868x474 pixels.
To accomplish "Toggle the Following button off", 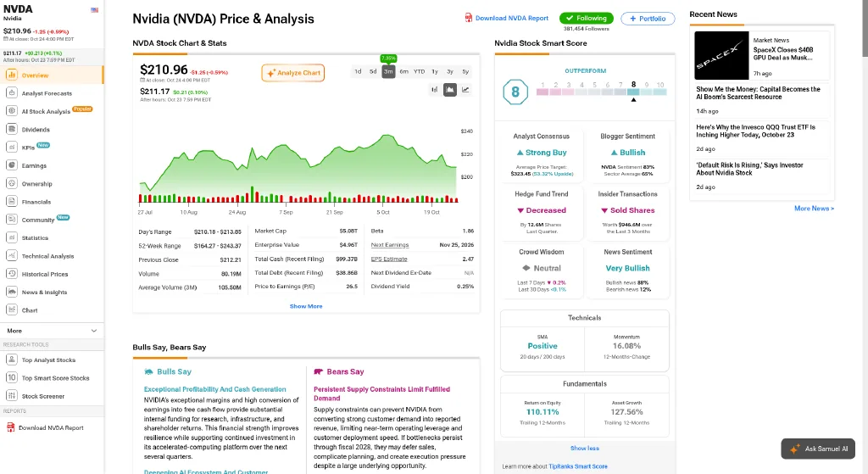I will (587, 19).
